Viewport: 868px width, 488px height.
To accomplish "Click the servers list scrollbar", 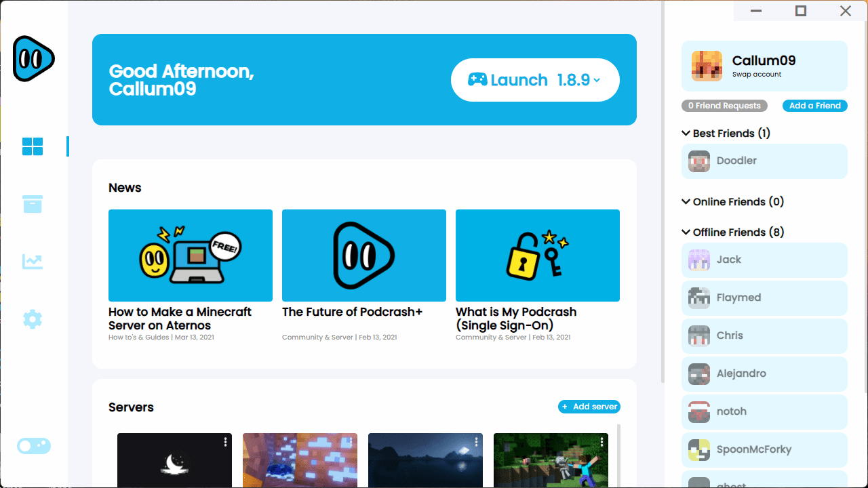I will point(618,455).
